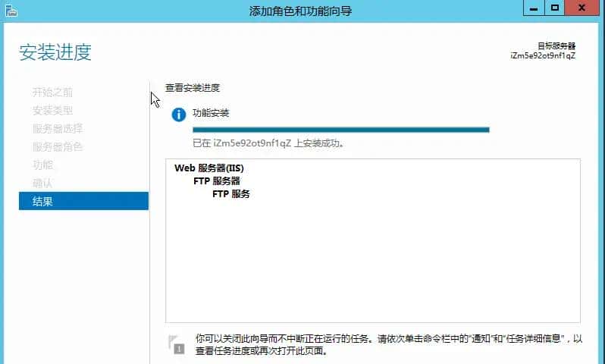Select the 开始之前 step
Screen dimensions: 605x364
point(52,93)
